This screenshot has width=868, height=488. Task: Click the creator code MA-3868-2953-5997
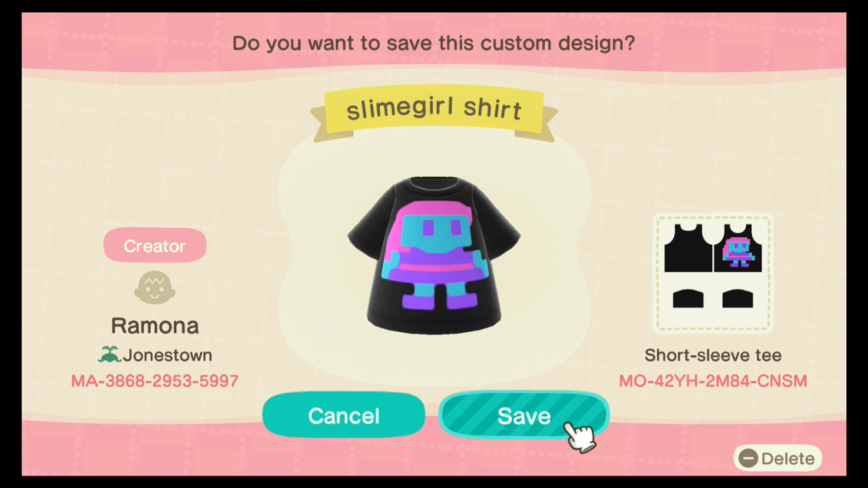154,380
